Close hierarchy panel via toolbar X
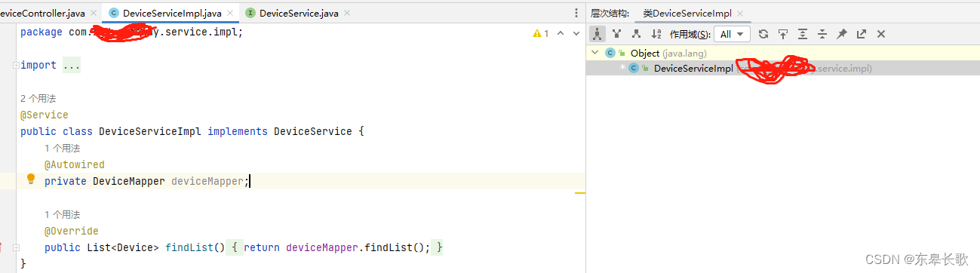980x273 pixels. pos(880,34)
